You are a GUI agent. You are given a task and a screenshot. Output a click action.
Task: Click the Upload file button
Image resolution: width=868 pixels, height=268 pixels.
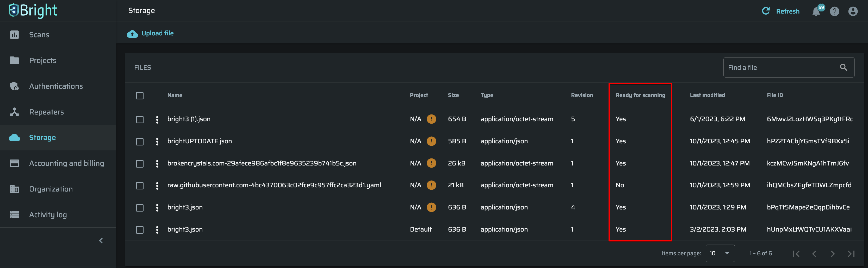150,33
